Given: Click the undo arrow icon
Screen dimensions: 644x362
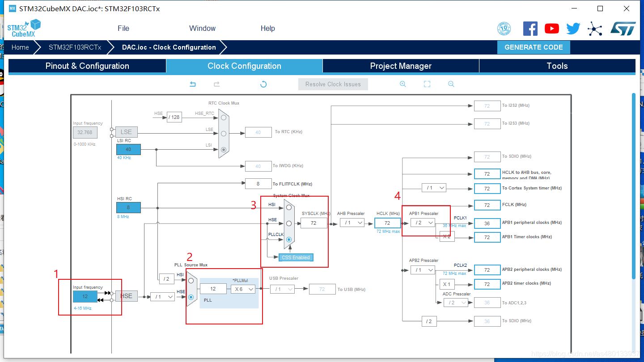Looking at the screenshot, I should [193, 84].
